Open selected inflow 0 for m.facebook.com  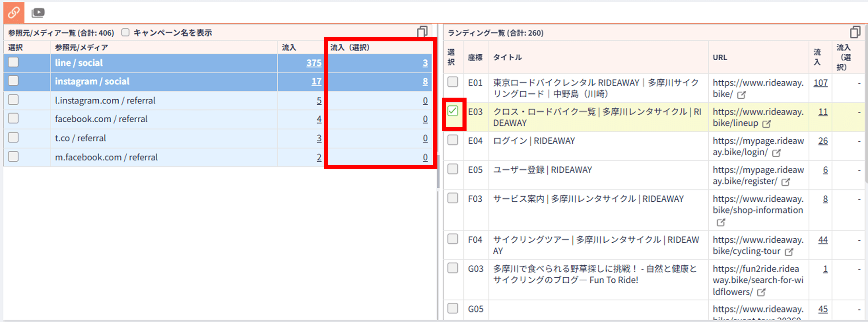[425, 157]
